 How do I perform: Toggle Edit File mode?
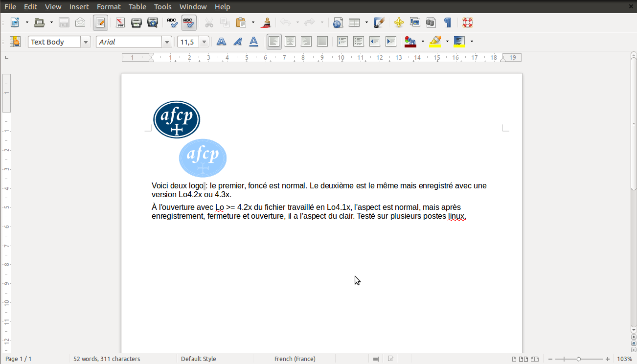click(x=100, y=23)
